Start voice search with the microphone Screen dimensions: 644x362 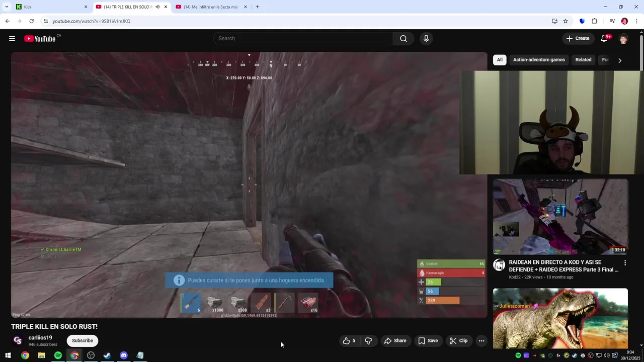pos(426,39)
